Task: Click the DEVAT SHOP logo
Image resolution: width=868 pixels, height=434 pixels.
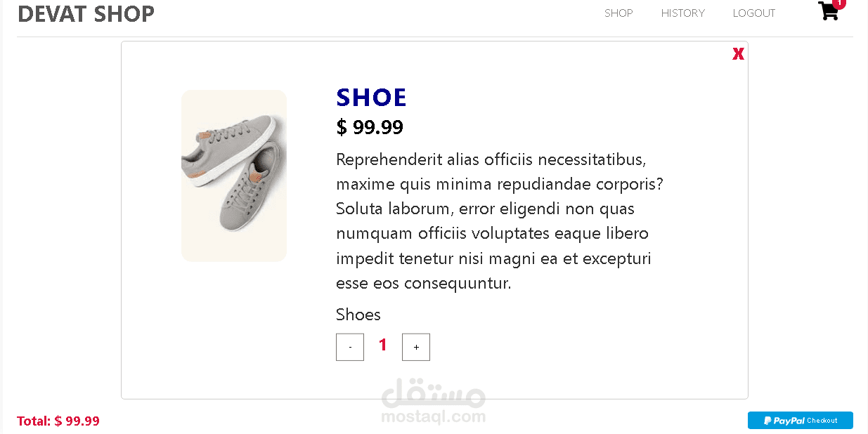Action: (x=86, y=13)
